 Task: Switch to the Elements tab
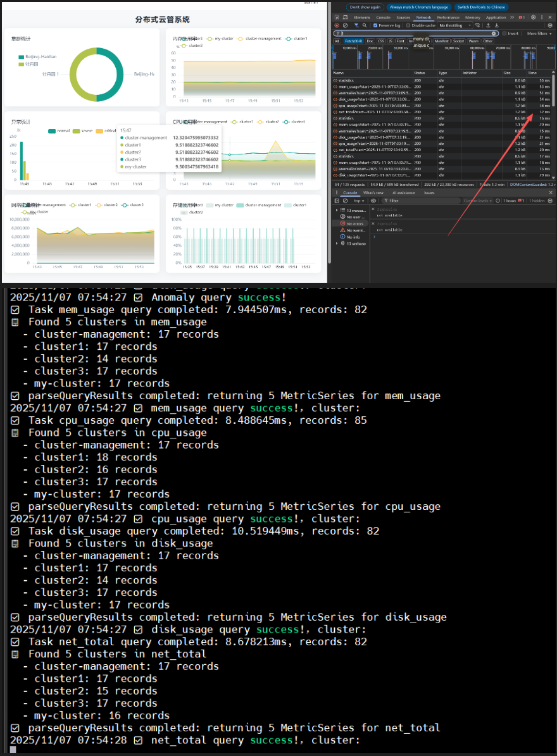(x=362, y=17)
